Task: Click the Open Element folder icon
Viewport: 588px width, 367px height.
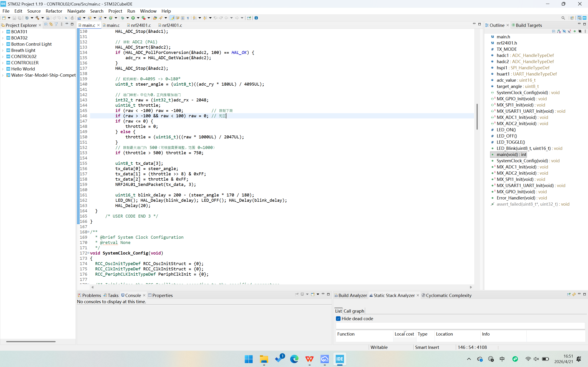Action: pos(155,18)
